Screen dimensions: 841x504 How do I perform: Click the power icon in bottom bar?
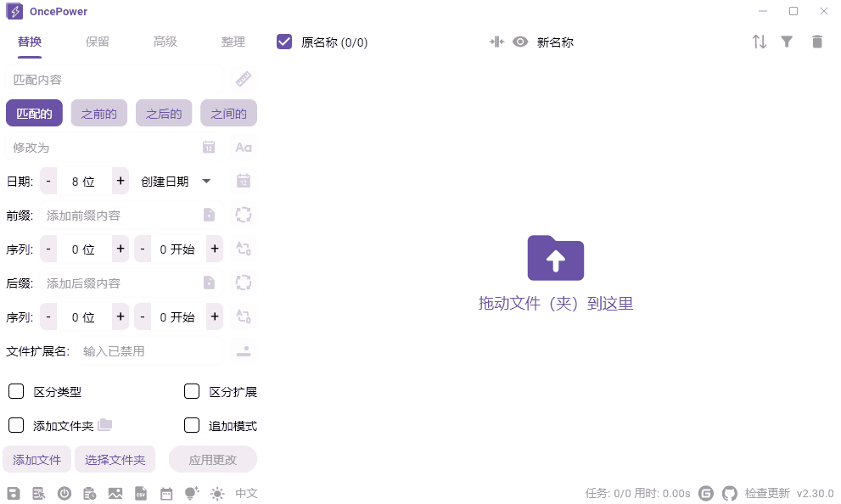click(64, 493)
